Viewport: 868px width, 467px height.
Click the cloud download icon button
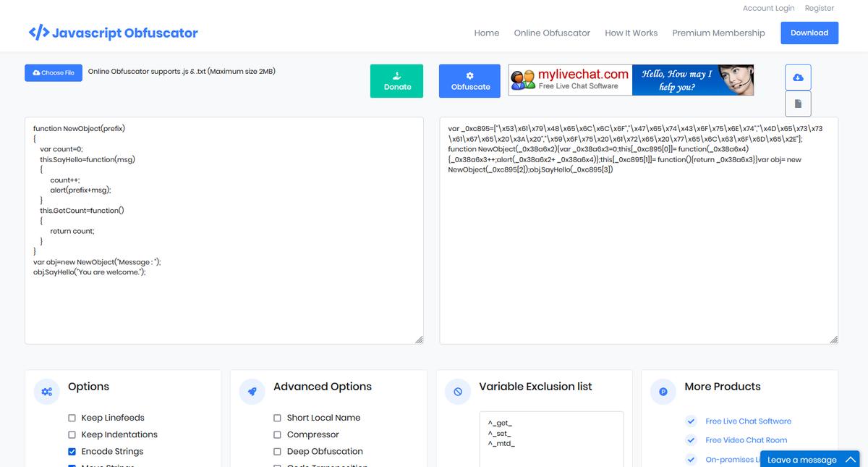click(x=798, y=77)
